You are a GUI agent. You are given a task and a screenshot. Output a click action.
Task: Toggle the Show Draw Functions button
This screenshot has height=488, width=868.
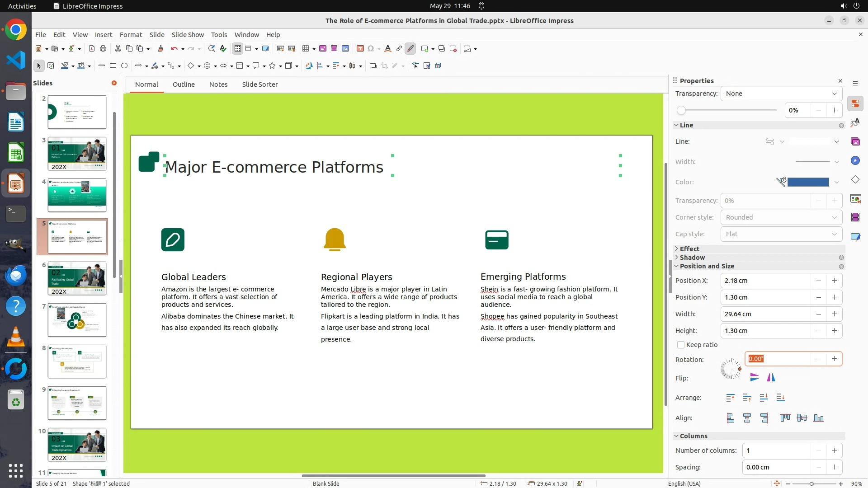click(410, 49)
